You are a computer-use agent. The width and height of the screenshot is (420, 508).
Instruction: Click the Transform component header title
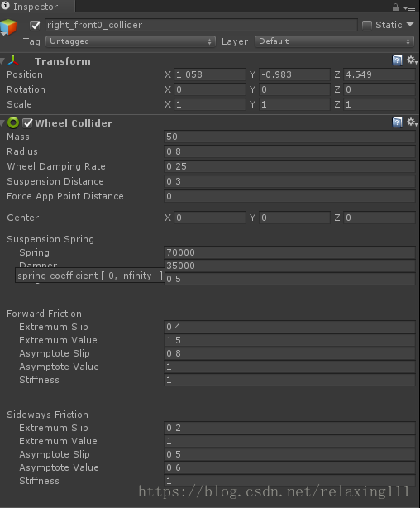point(63,61)
